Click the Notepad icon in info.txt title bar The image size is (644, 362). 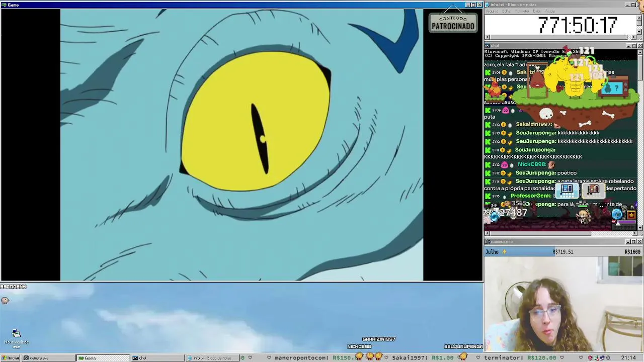[x=488, y=5]
